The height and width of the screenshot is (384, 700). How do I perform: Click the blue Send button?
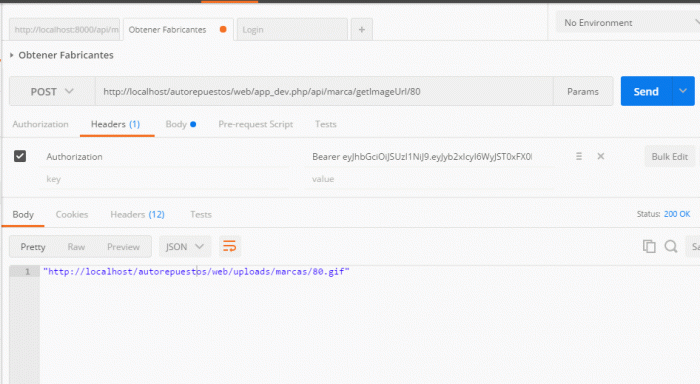click(646, 91)
